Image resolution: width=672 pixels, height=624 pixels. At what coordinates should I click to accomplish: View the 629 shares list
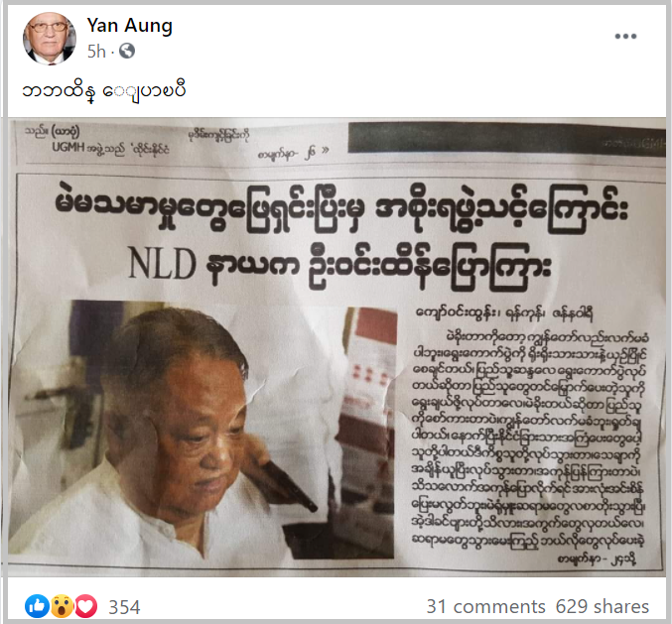(603, 606)
